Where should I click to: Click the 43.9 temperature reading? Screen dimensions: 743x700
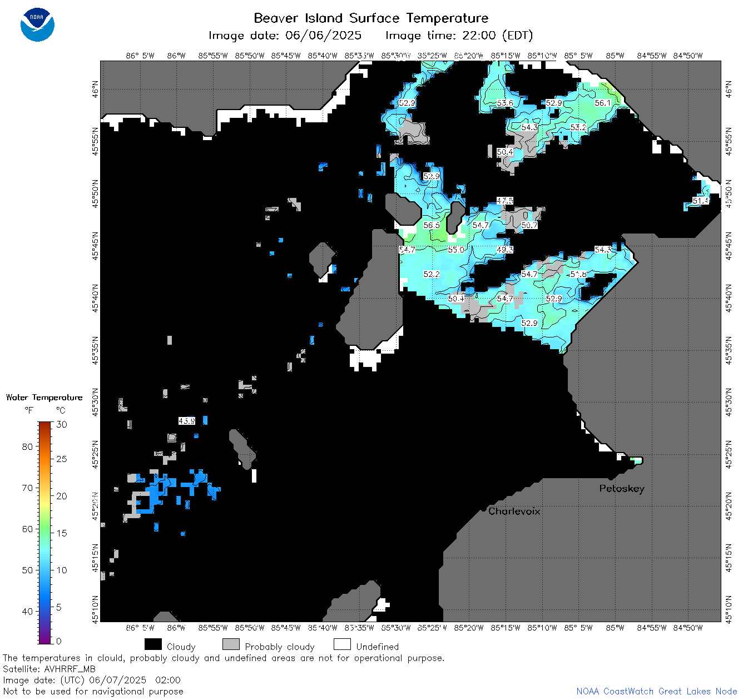click(187, 421)
